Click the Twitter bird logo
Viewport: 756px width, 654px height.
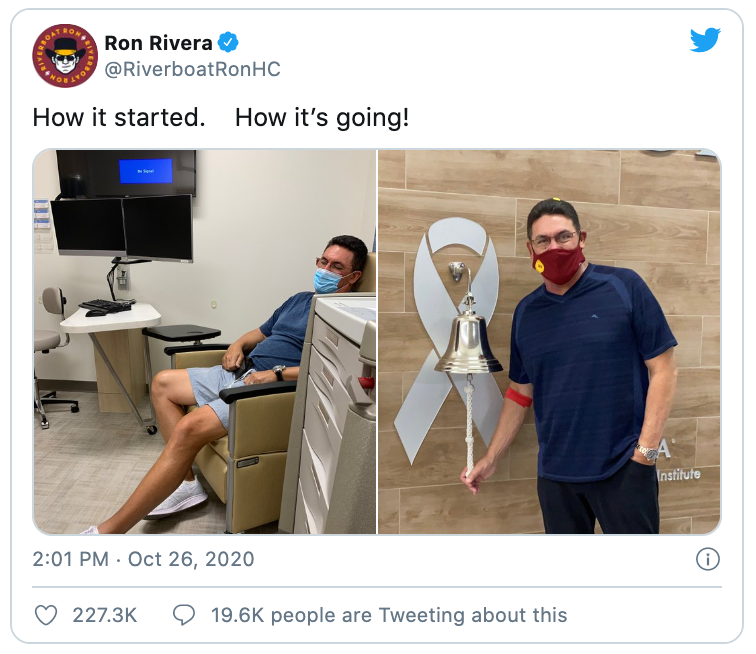[705, 40]
